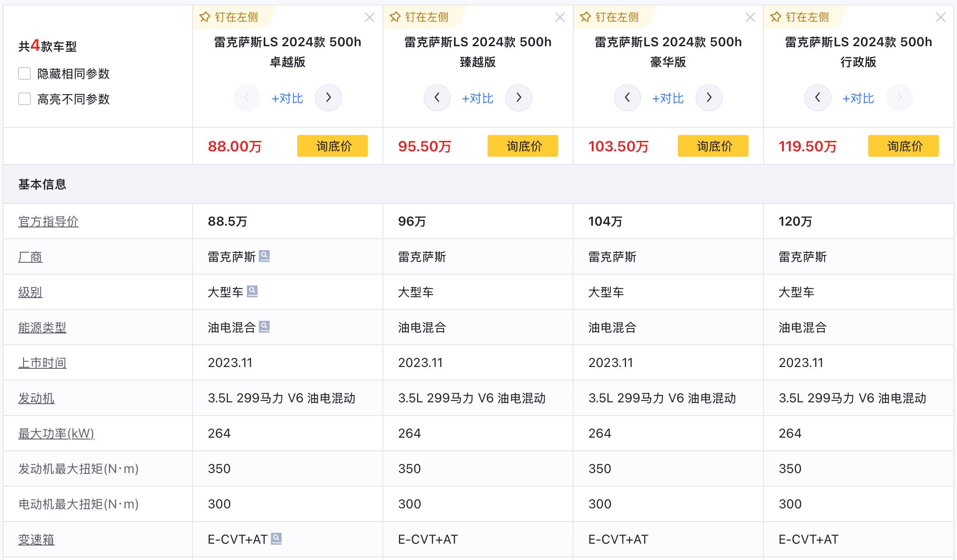Request bottom price for 119.50万 行政版
This screenshot has width=957, height=560.
904,146
